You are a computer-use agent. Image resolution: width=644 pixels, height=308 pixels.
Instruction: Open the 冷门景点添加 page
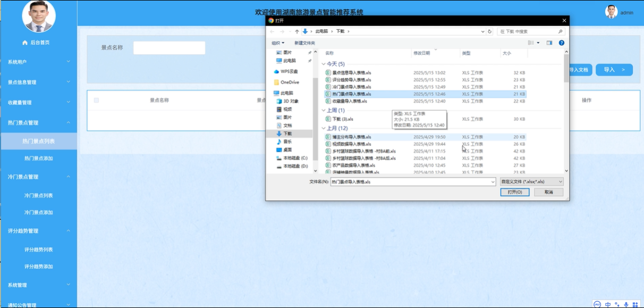point(38,212)
